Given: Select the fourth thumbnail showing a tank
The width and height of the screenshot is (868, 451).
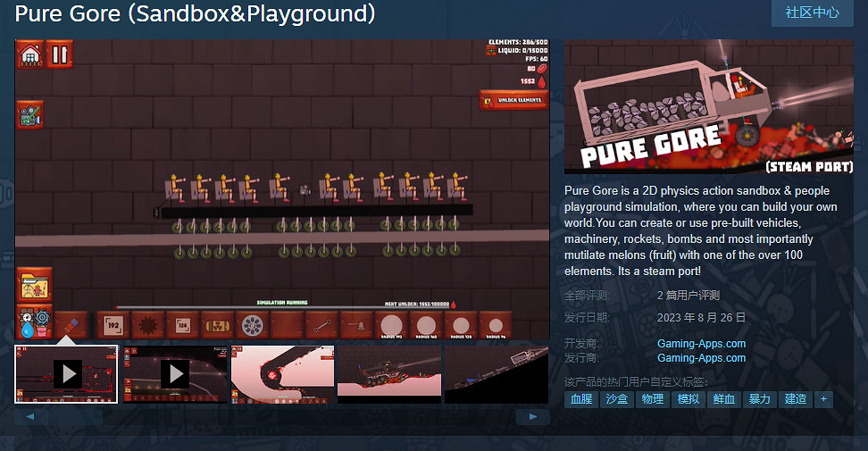Looking at the screenshot, I should pos(389,374).
